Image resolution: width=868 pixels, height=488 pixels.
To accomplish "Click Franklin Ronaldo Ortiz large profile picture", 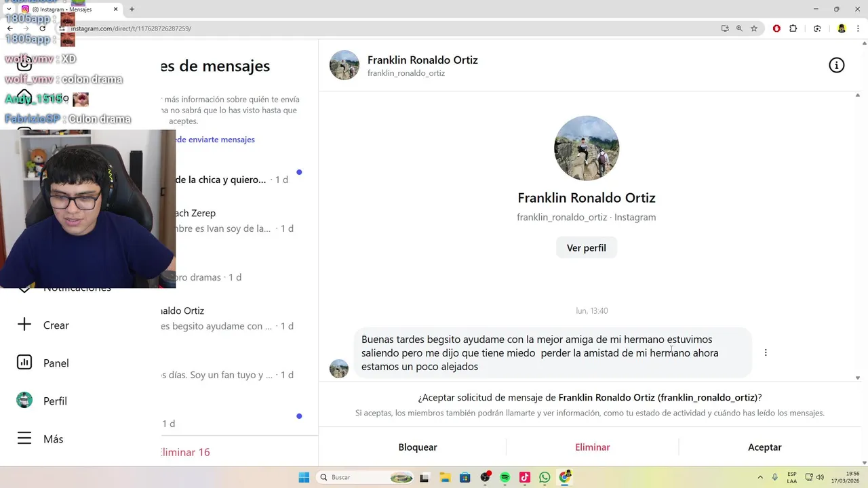I will pyautogui.click(x=587, y=148).
